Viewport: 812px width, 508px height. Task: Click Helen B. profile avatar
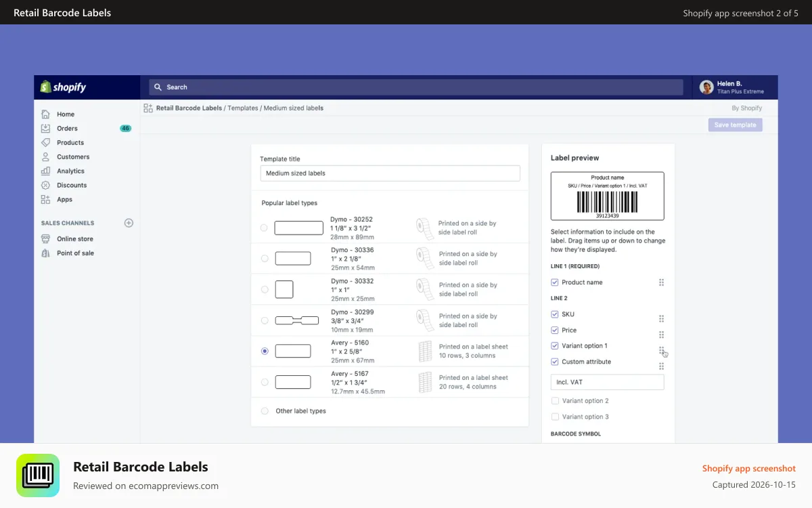(706, 87)
